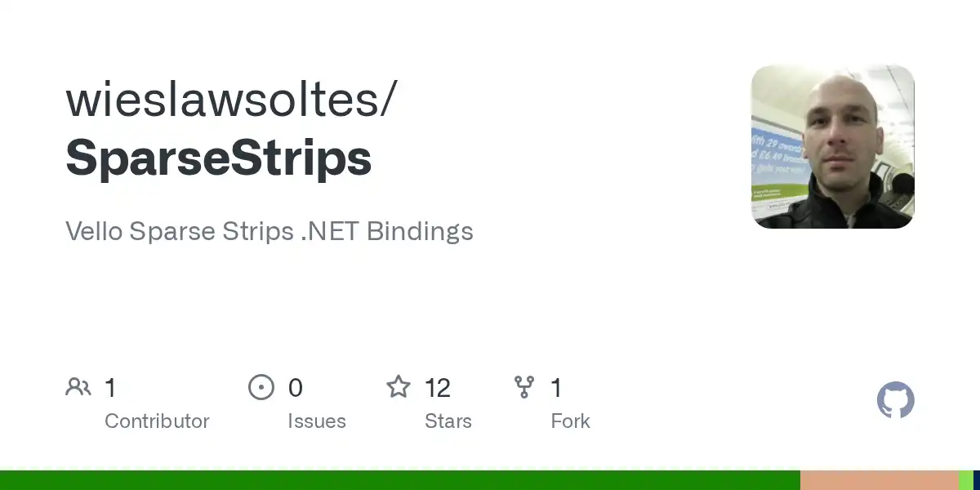Click the Contributor label
The image size is (980, 490).
coord(157,421)
